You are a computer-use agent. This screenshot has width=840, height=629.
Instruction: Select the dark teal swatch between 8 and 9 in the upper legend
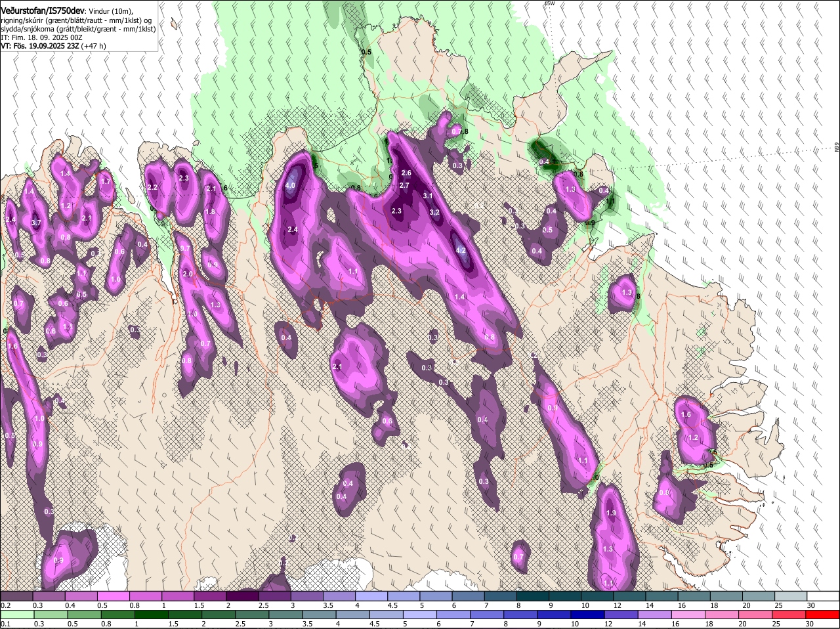tap(532, 596)
